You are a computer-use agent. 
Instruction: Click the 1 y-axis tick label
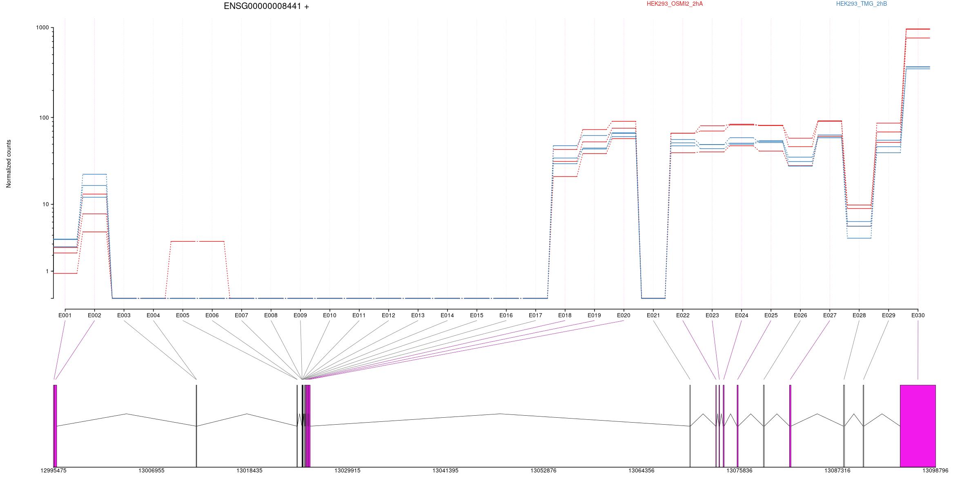[47, 271]
